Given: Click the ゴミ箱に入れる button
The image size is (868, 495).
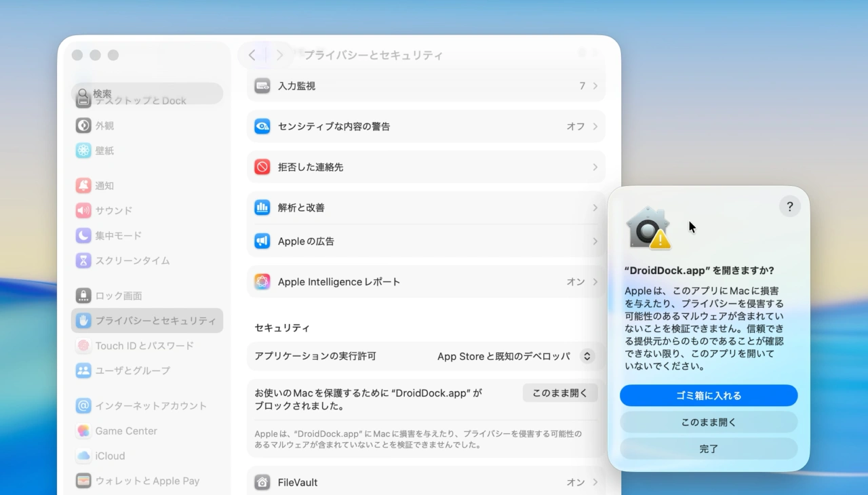Looking at the screenshot, I should point(708,395).
